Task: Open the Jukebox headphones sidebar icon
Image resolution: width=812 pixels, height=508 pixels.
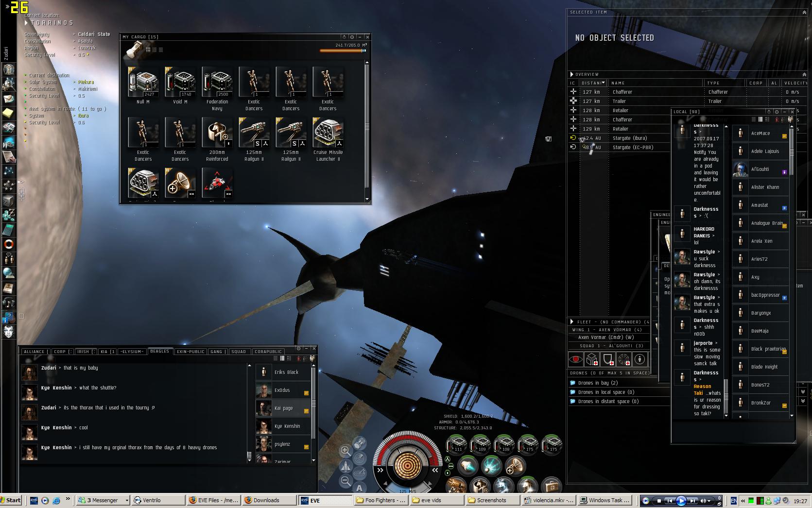Action: (x=9, y=303)
